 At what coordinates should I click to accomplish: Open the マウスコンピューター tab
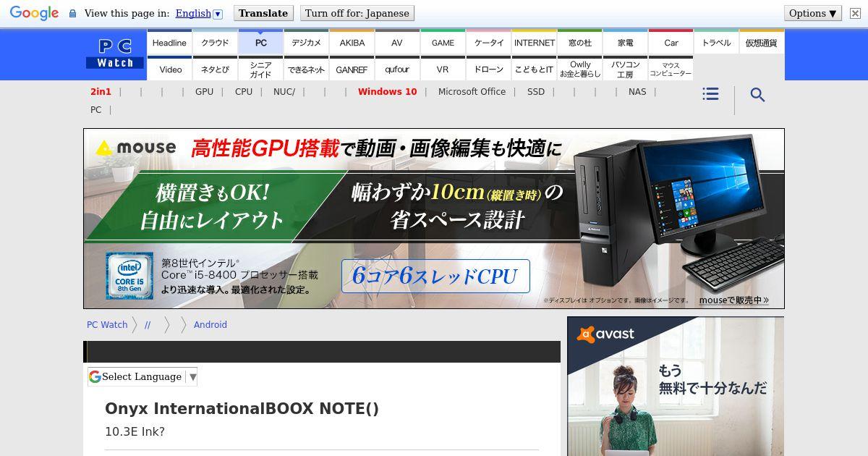671,69
